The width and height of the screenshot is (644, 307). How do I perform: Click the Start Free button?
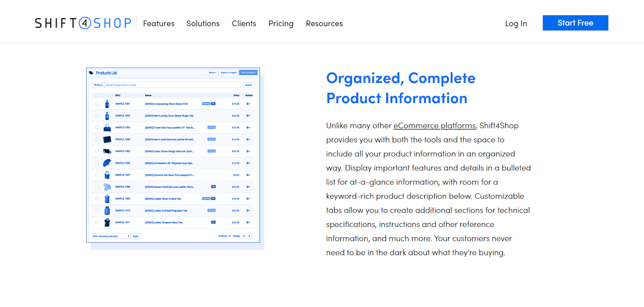click(575, 23)
